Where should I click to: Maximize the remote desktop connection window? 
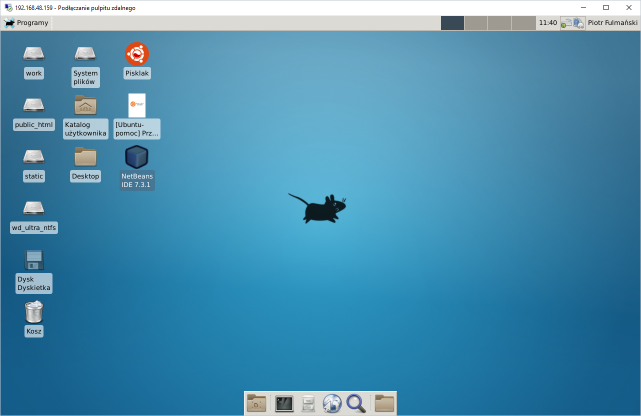[x=606, y=8]
